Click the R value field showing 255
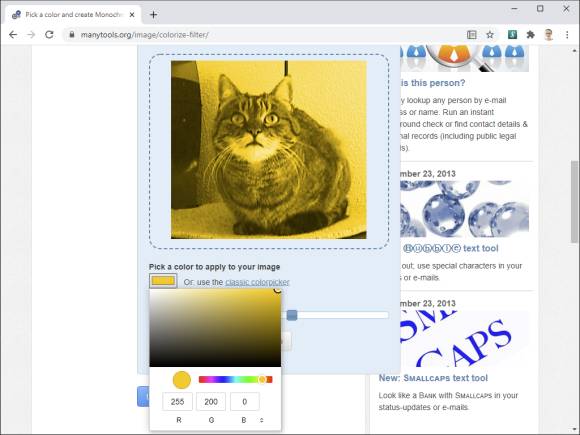The image size is (580, 435). tap(178, 402)
